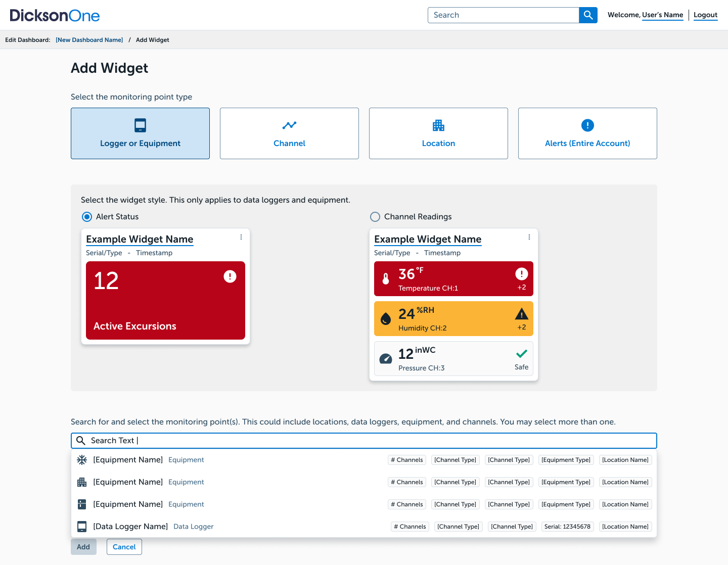Click the search magnifier button in header
The height and width of the screenshot is (565, 728).
pyautogui.click(x=588, y=15)
